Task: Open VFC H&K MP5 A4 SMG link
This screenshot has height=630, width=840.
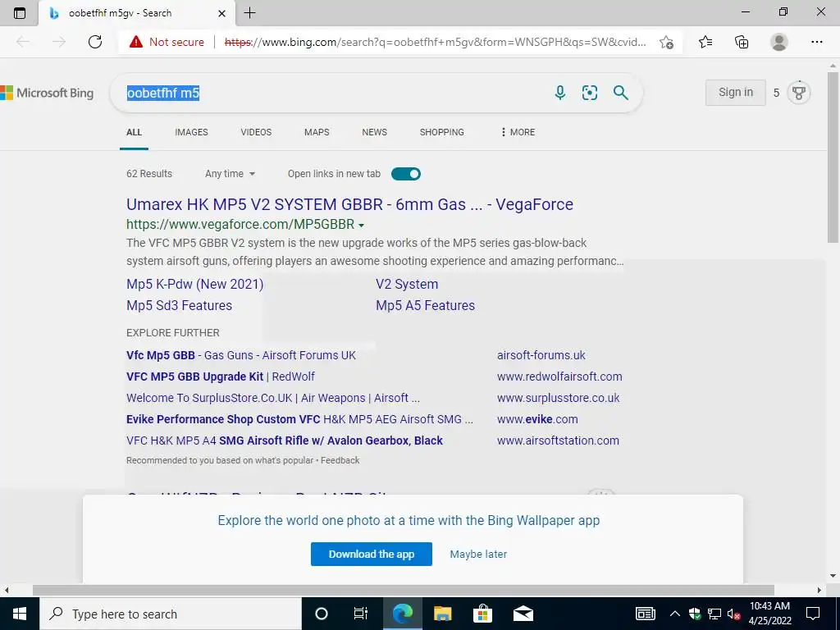Action: tap(285, 441)
